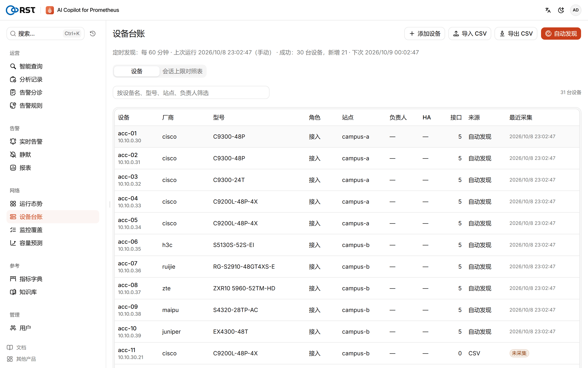Image resolution: width=588 pixels, height=368 pixels.
Task: Click 导入 CSV button
Action: [470, 34]
